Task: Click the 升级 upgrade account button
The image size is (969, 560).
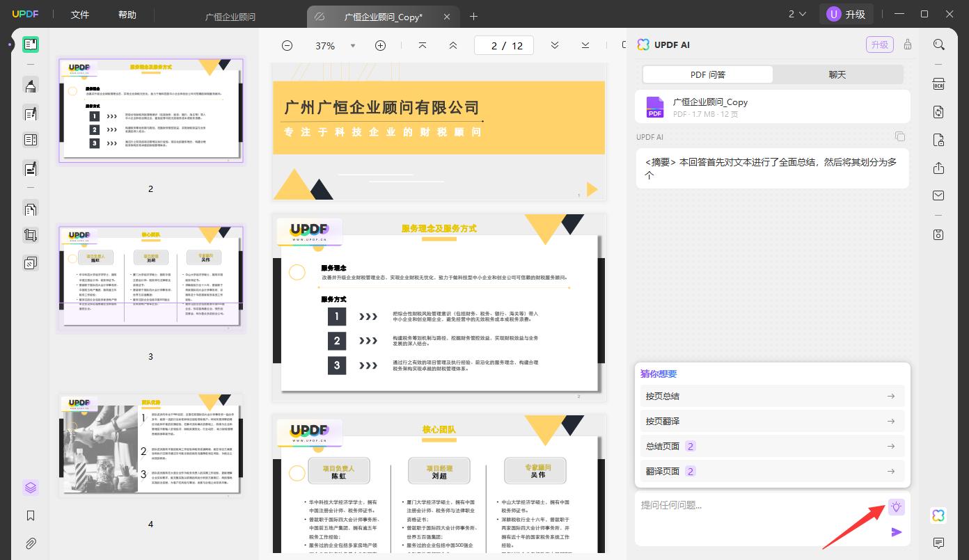Action: (x=846, y=14)
